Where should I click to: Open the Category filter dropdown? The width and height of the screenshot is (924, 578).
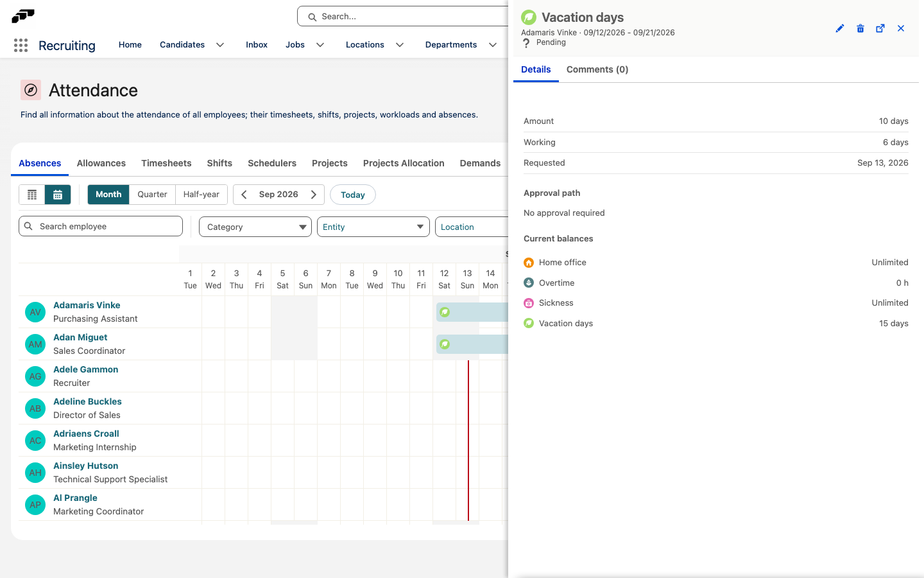pos(255,227)
